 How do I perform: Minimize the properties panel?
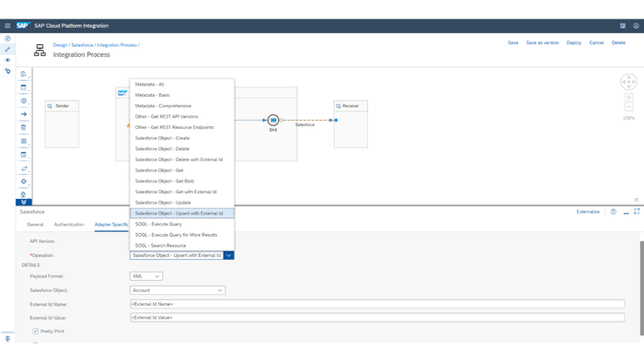pyautogui.click(x=626, y=212)
